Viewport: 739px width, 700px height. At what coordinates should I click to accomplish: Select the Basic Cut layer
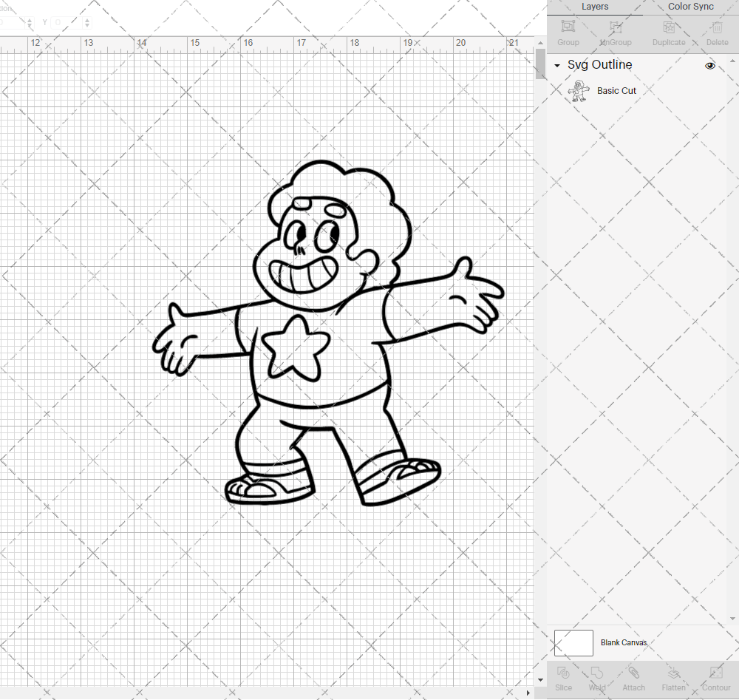(617, 90)
